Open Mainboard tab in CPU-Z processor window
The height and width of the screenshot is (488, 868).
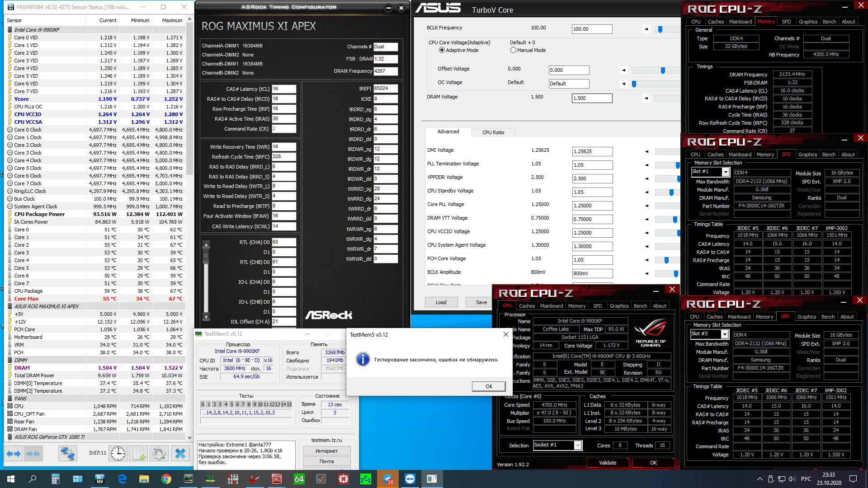point(552,306)
